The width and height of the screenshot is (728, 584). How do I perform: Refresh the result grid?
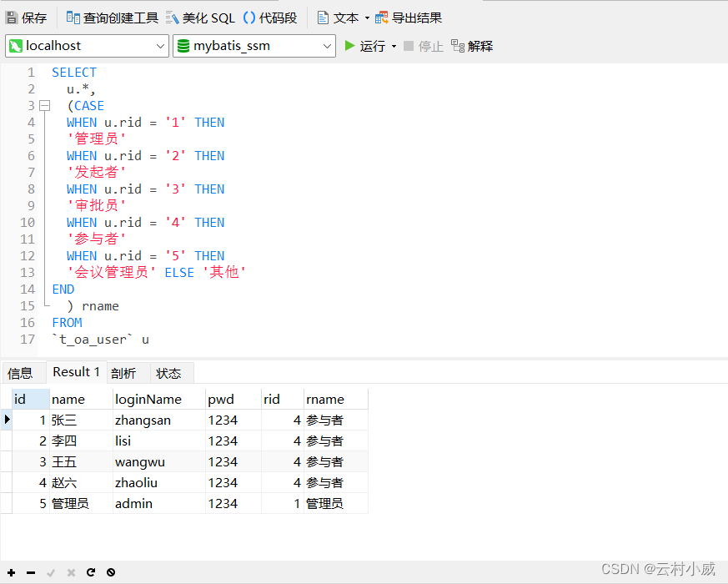pyautogui.click(x=92, y=572)
